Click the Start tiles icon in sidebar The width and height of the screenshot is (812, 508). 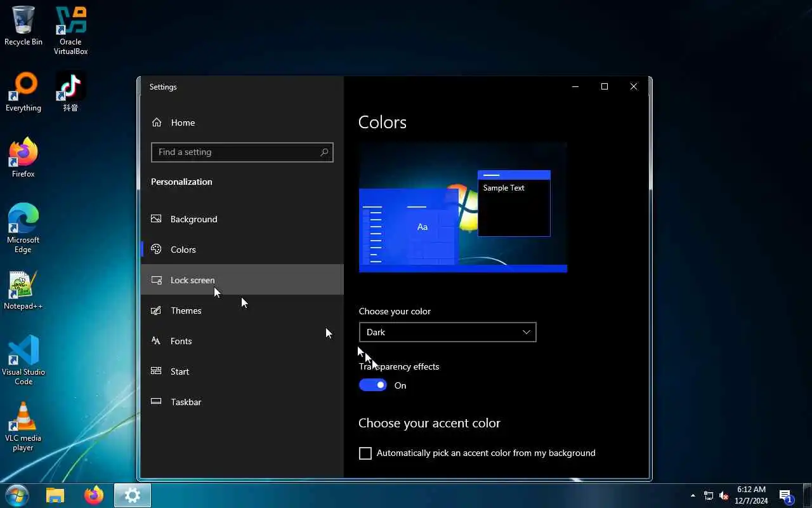pyautogui.click(x=156, y=371)
